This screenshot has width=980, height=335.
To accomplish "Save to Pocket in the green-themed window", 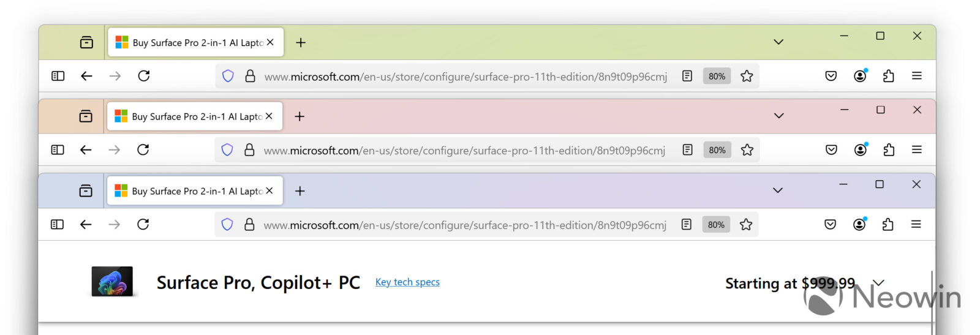I will tap(831, 76).
